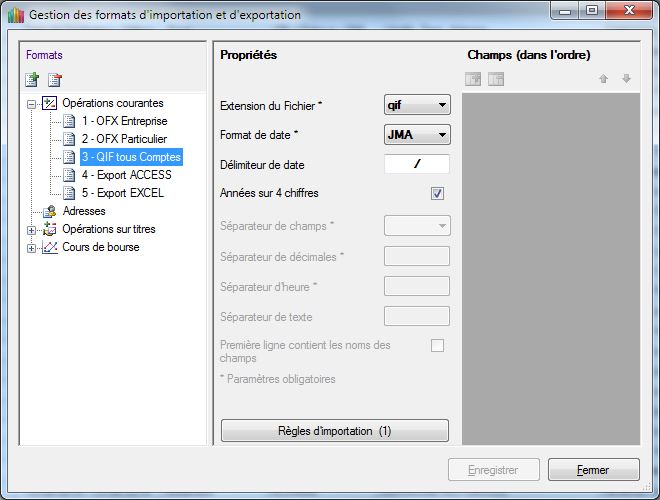Click the Opérations courantes category icon

pos(49,103)
